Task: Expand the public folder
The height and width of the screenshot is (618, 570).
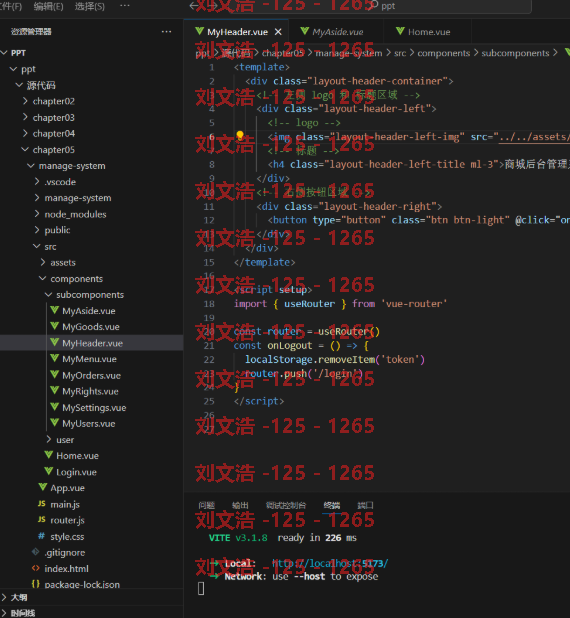Action: 37,230
